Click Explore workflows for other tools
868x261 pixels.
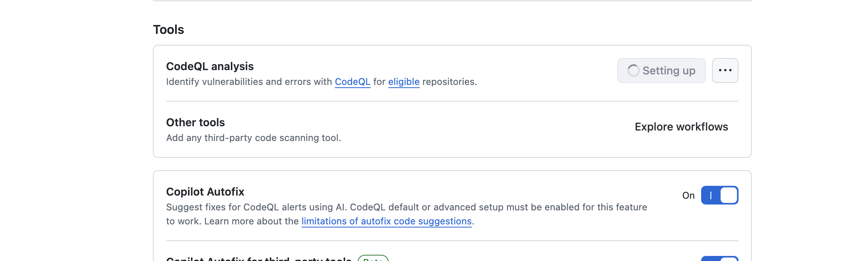coord(681,127)
